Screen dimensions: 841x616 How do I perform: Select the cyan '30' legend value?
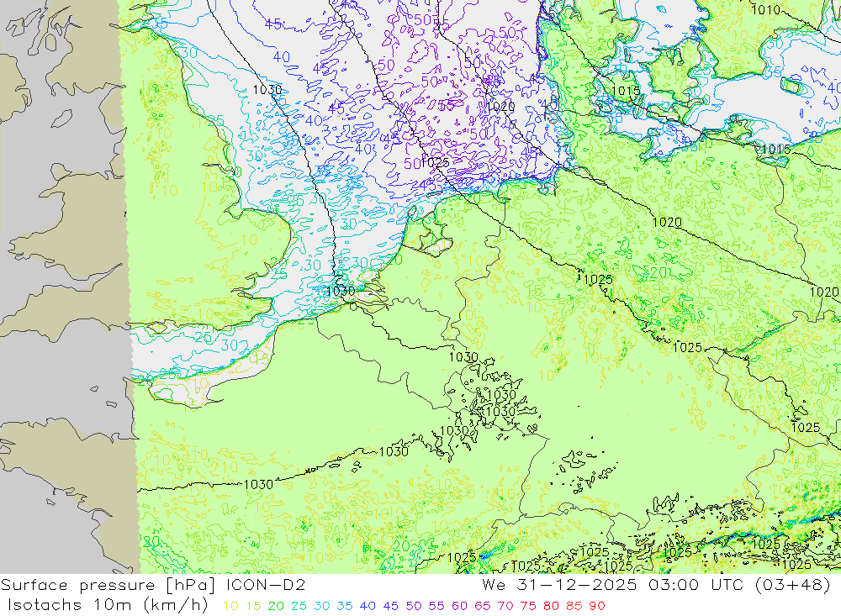click(322, 607)
